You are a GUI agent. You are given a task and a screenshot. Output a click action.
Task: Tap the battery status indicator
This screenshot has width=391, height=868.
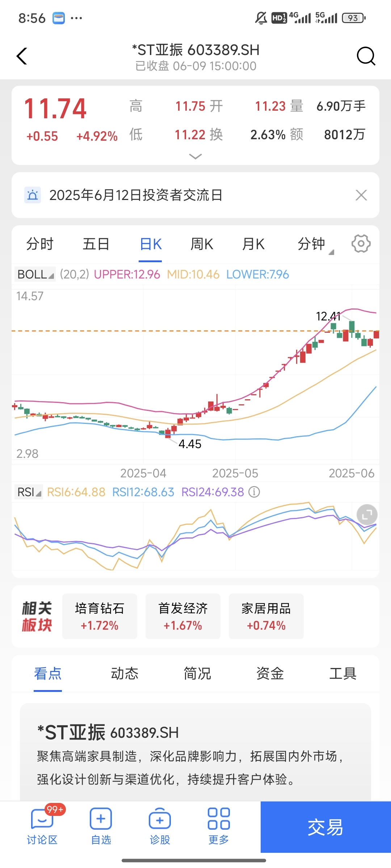pyautogui.click(x=354, y=18)
